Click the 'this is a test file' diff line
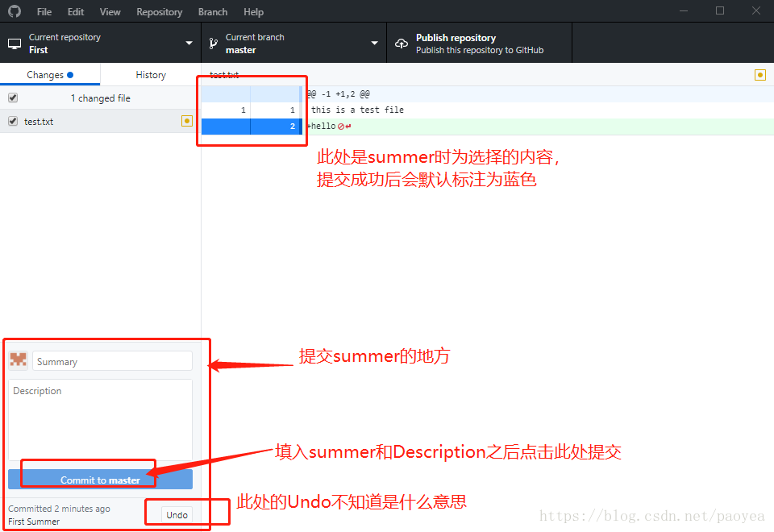The image size is (774, 532). [x=357, y=110]
